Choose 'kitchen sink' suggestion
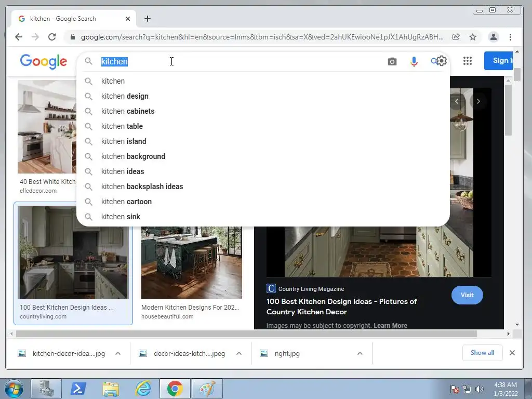The height and width of the screenshot is (399, 532). (263, 217)
